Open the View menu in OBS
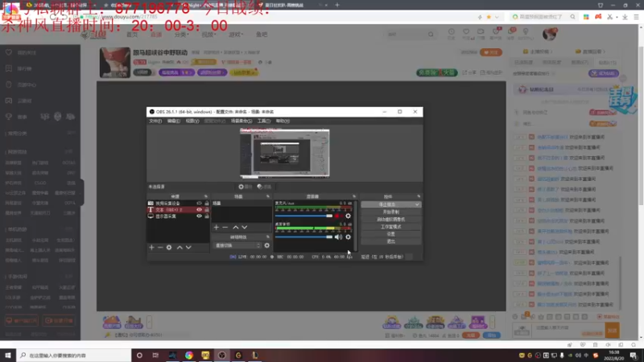 192,121
